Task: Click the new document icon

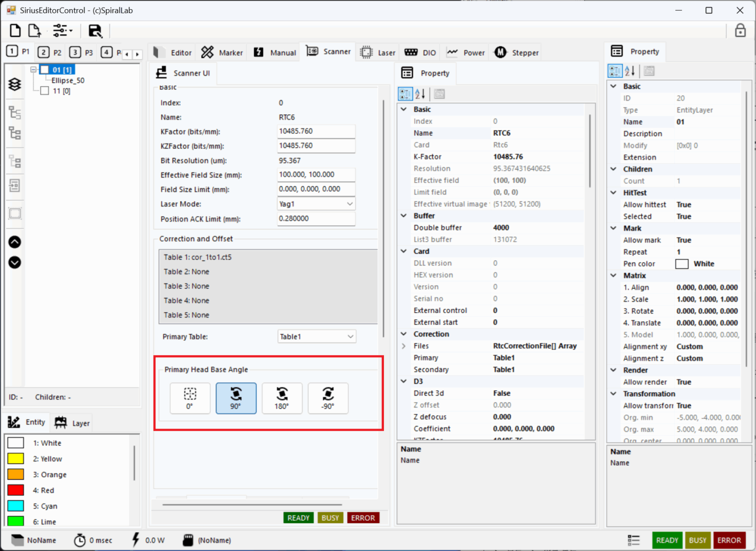Action: (15, 31)
